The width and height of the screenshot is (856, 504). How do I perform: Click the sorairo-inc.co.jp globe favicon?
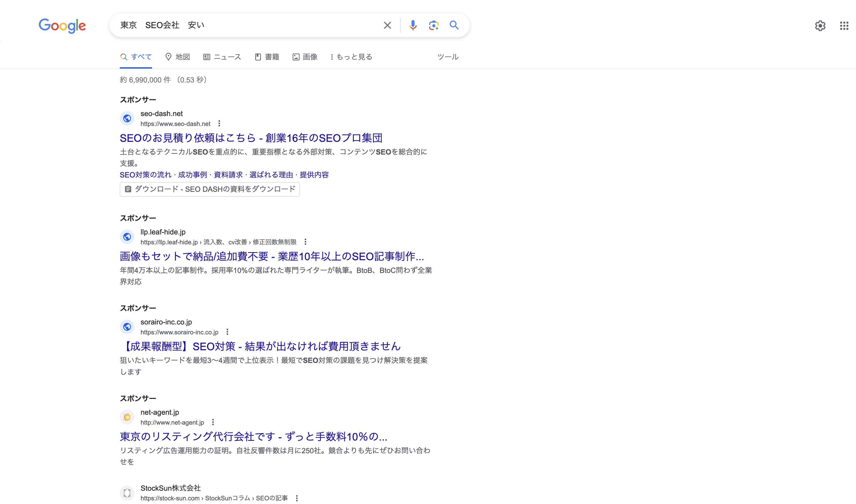[x=127, y=327]
